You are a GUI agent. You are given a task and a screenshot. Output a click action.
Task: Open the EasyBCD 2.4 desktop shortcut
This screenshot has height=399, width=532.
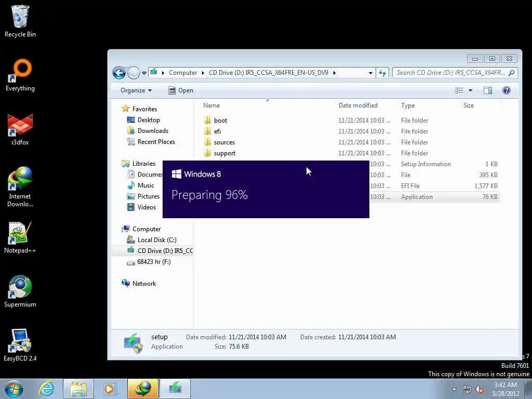coord(20,345)
